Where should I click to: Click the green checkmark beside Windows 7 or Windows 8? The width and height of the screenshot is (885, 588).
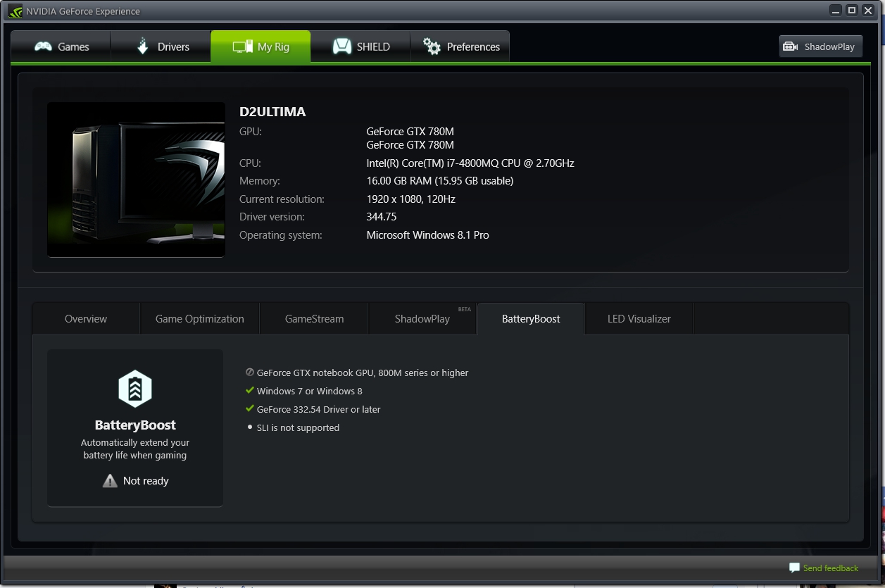coord(249,390)
